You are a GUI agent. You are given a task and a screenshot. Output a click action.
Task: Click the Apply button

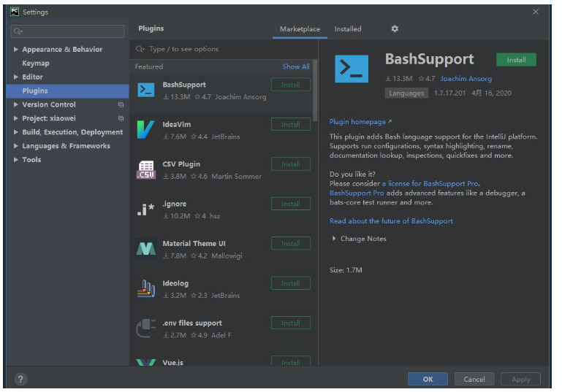tap(521, 379)
